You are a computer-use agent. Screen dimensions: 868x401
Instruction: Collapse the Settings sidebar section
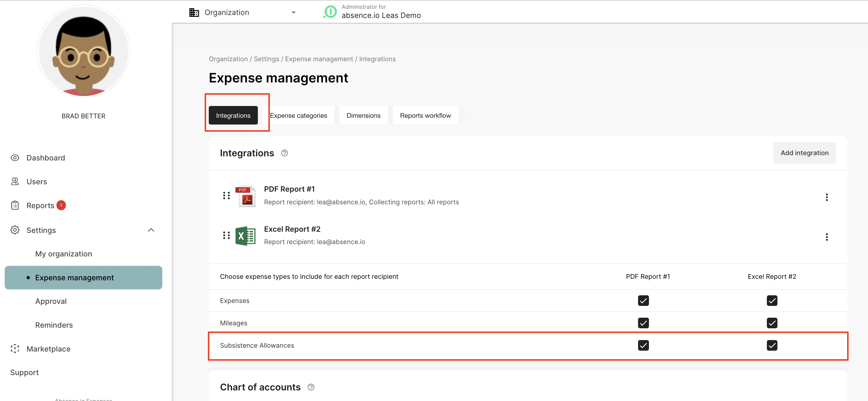(151, 230)
